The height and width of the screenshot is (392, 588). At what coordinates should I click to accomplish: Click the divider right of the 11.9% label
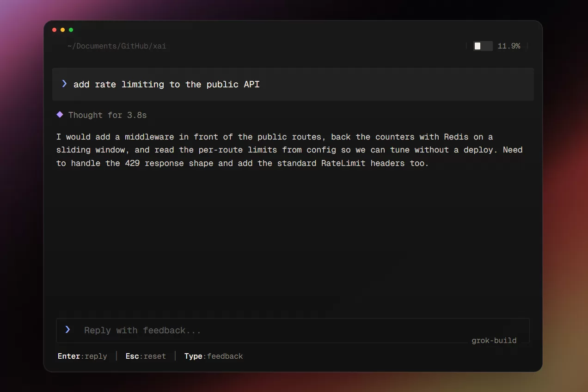coord(527,46)
